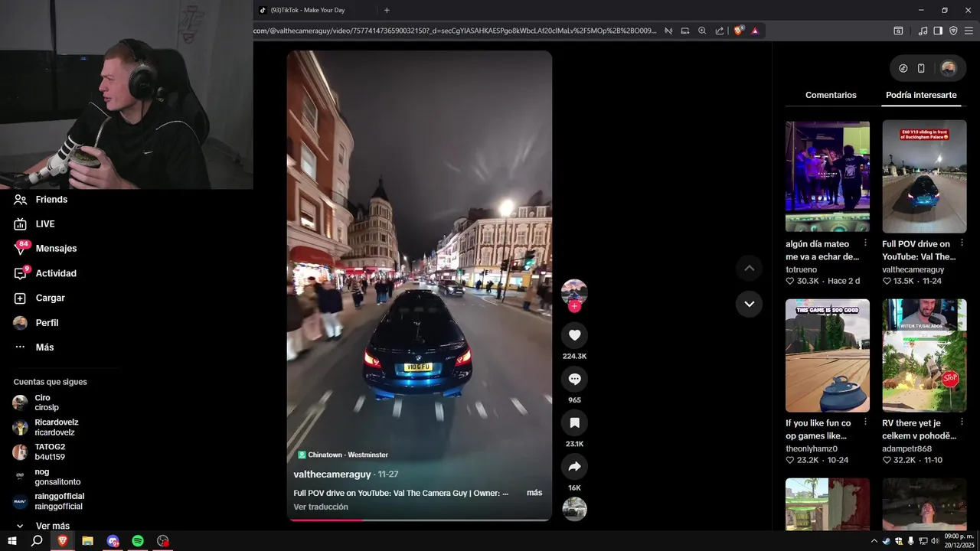Open Spotify from the taskbar

click(138, 541)
